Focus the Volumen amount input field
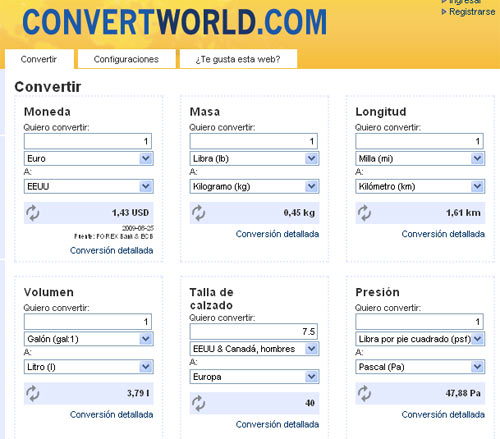The height and width of the screenshot is (439, 500). tap(88, 322)
